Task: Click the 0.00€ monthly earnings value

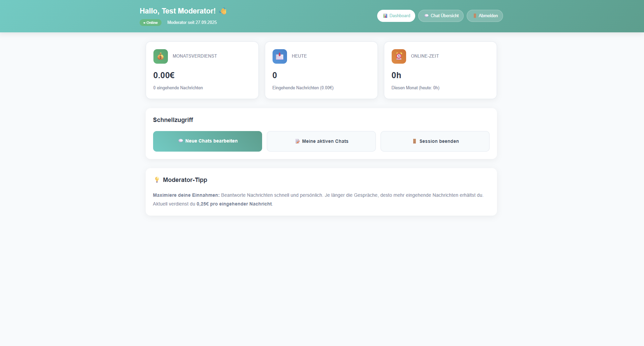Action: [164, 75]
